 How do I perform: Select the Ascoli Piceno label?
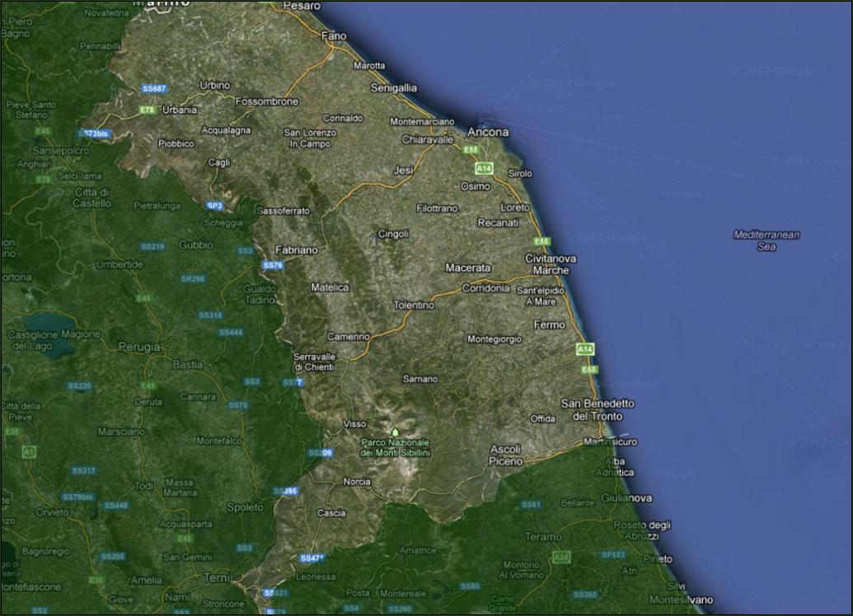pos(506,455)
